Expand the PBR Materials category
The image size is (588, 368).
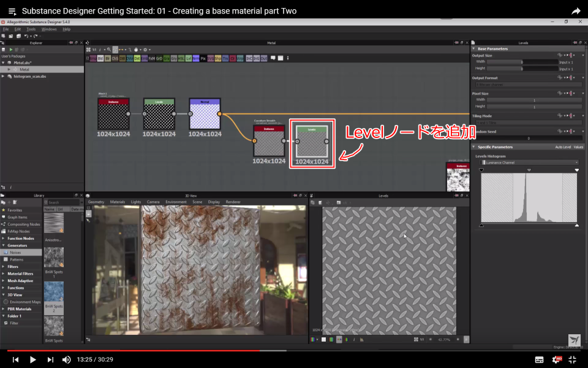click(4, 309)
